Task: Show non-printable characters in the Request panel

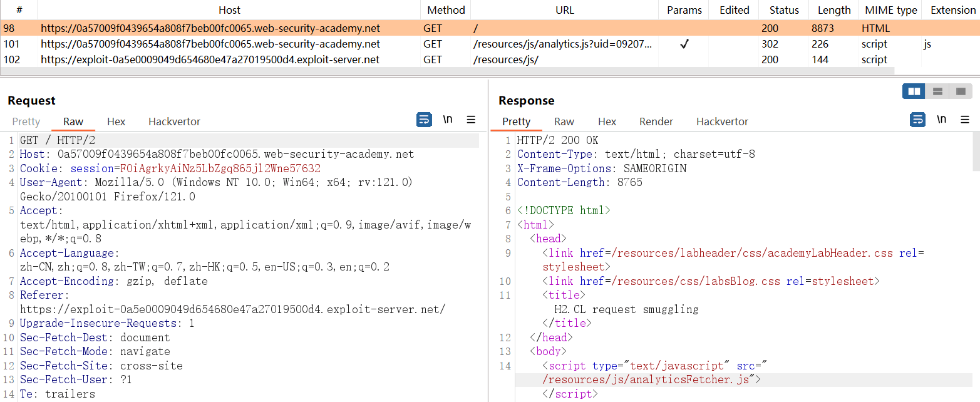Action: click(x=448, y=120)
